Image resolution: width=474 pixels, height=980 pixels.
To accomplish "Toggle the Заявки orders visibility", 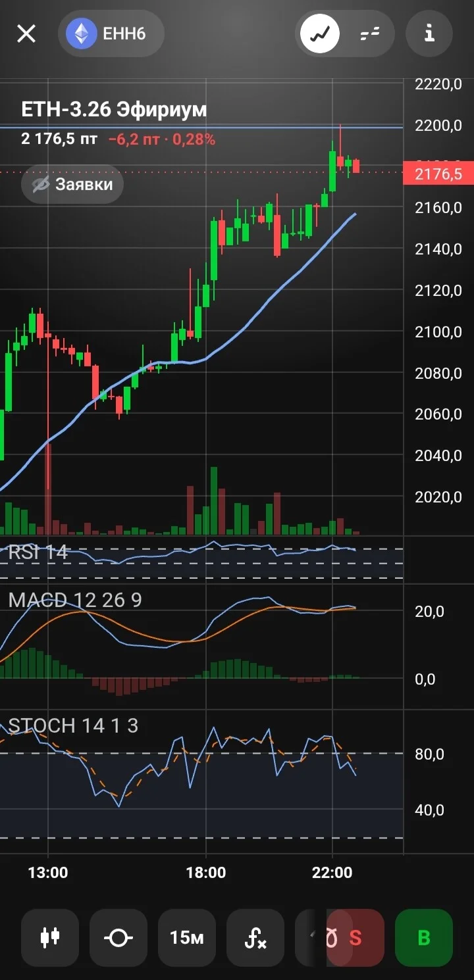I will (72, 185).
